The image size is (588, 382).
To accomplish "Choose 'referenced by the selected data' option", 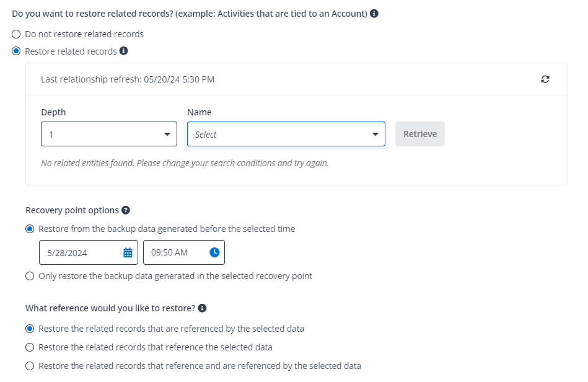I will (x=30, y=329).
